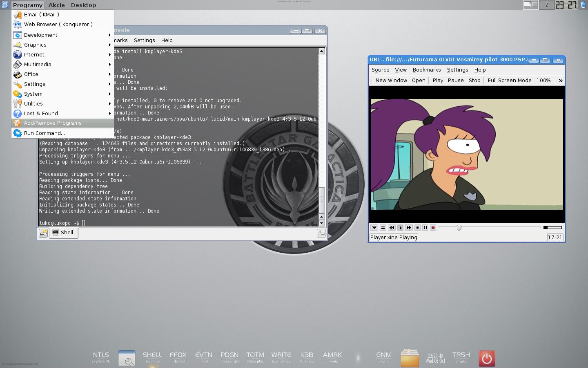Select the Shell tab in Konsole
Viewport: 588px width, 368px height.
[x=63, y=233]
